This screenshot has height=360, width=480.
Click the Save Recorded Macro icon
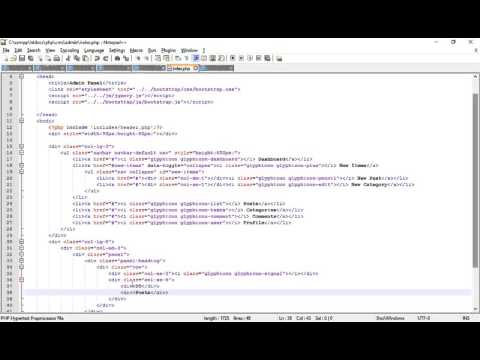267,58
